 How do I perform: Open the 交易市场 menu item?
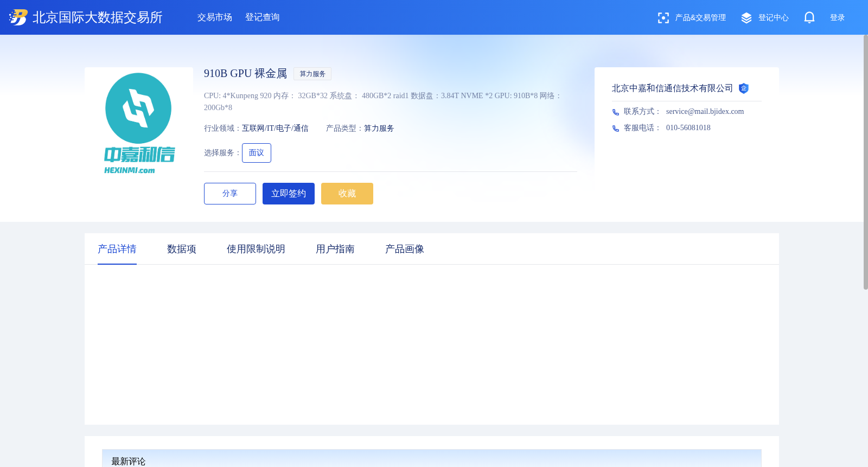coord(215,17)
